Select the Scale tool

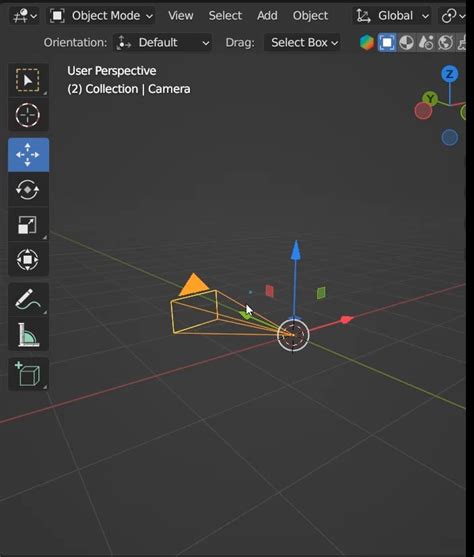[28, 225]
